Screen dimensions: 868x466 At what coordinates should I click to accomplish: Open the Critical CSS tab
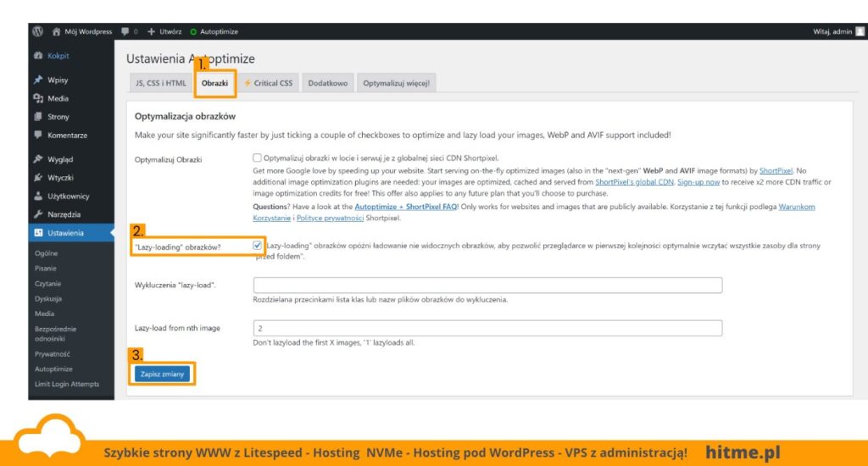(269, 83)
